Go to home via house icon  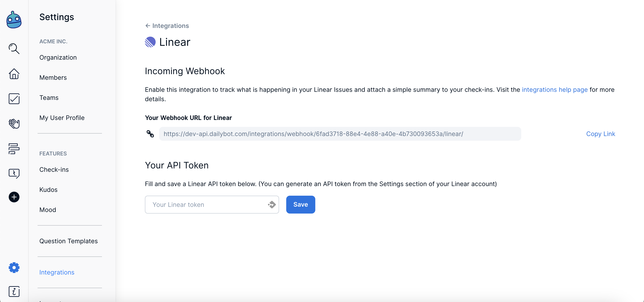[x=14, y=74]
